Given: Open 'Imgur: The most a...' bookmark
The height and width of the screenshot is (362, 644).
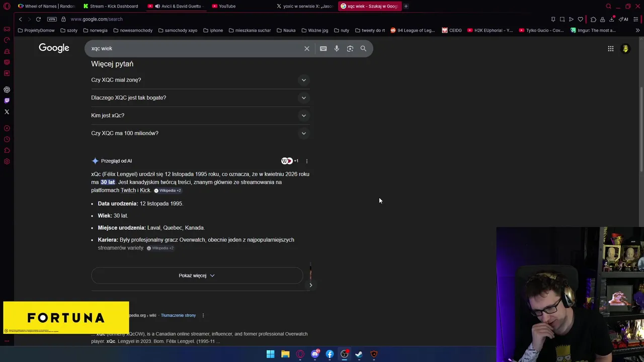Looking at the screenshot, I should click(x=593, y=30).
